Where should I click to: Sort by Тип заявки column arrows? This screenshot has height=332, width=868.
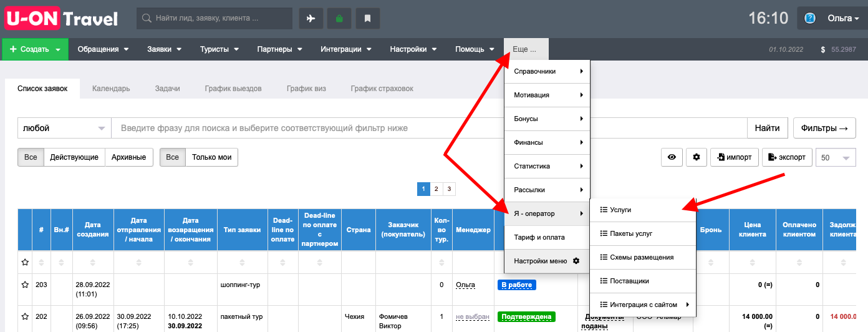(243, 262)
